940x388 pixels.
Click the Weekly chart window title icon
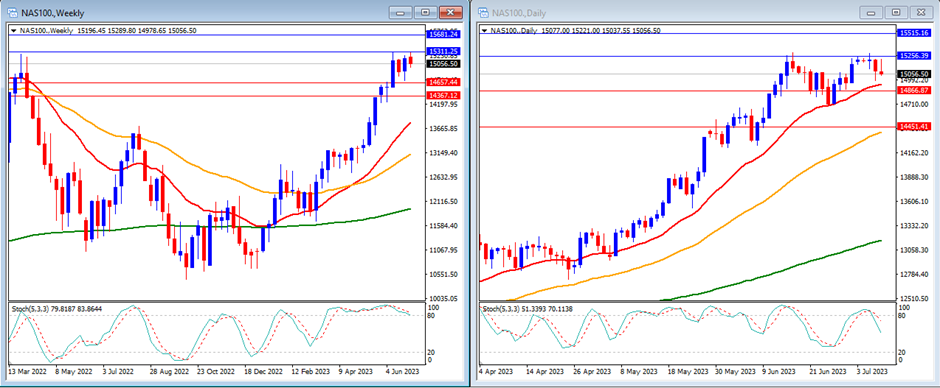pos(12,13)
